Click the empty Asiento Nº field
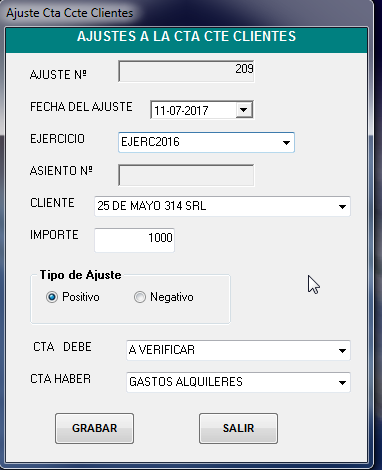The width and height of the screenshot is (382, 470). [186, 175]
